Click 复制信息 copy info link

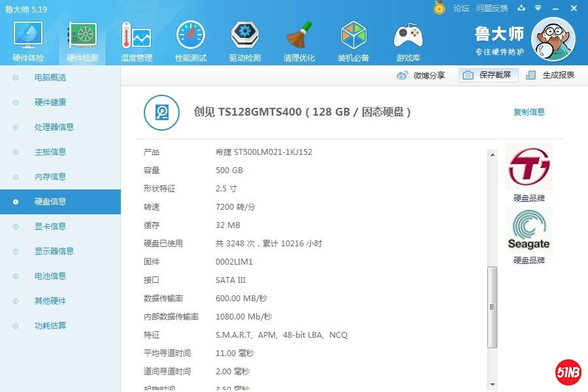coord(529,112)
